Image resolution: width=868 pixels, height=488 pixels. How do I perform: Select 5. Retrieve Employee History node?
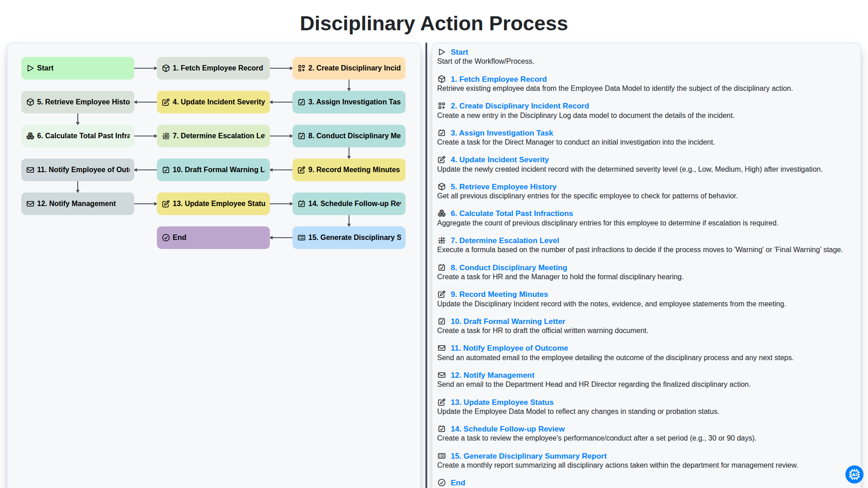click(x=78, y=102)
